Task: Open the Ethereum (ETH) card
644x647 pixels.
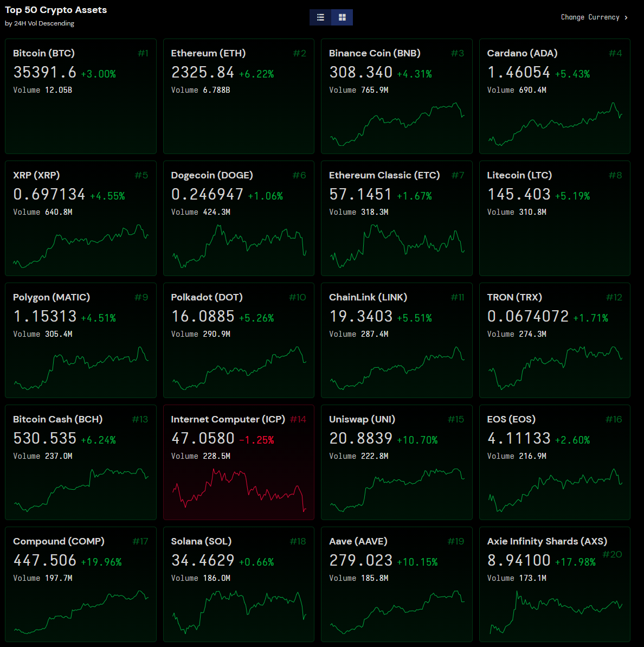Action: (x=239, y=96)
